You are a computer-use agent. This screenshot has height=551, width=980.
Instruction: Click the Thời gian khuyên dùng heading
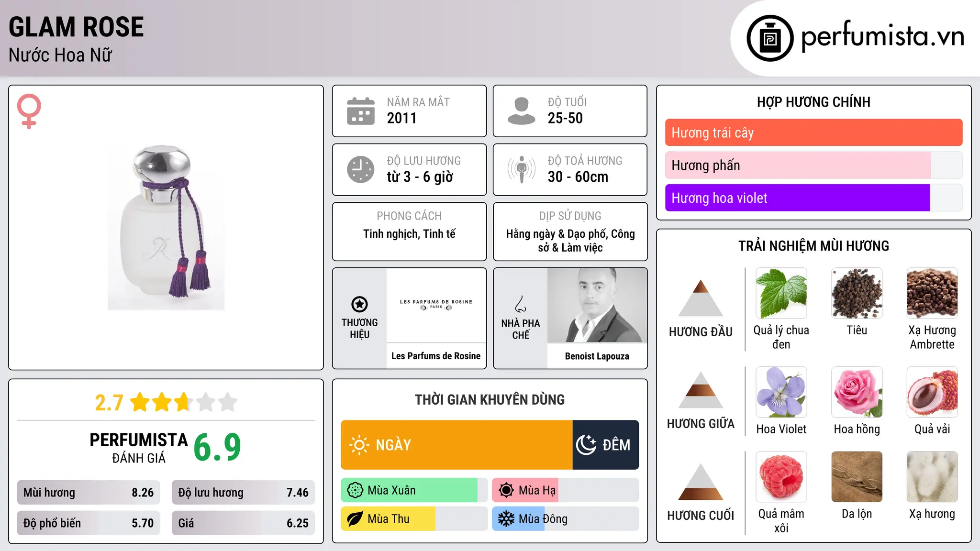[x=490, y=399]
